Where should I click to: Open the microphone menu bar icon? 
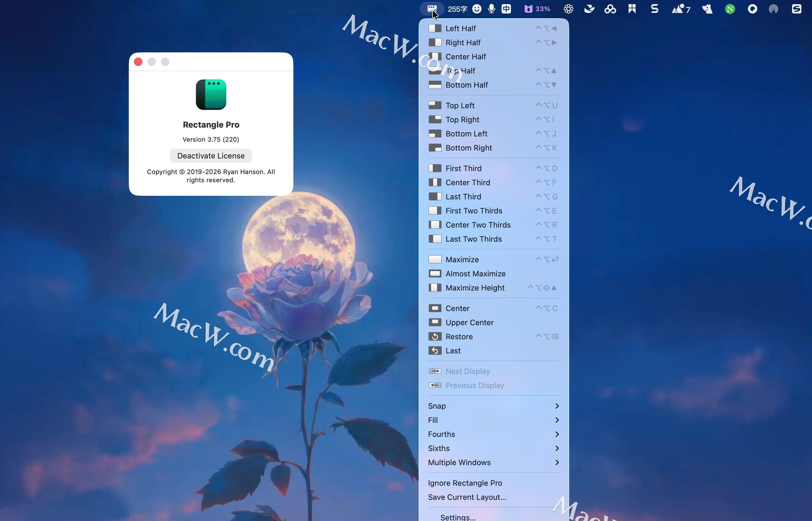491,9
